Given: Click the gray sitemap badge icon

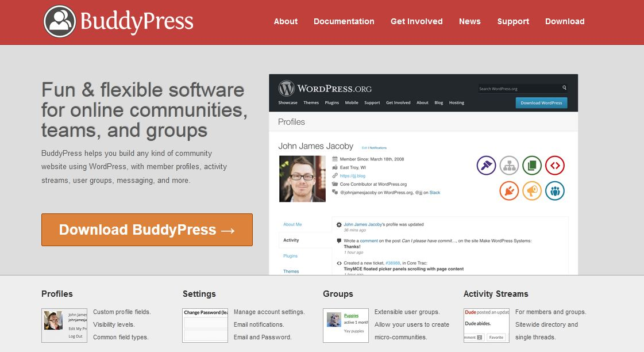Looking at the screenshot, I should 510,165.
